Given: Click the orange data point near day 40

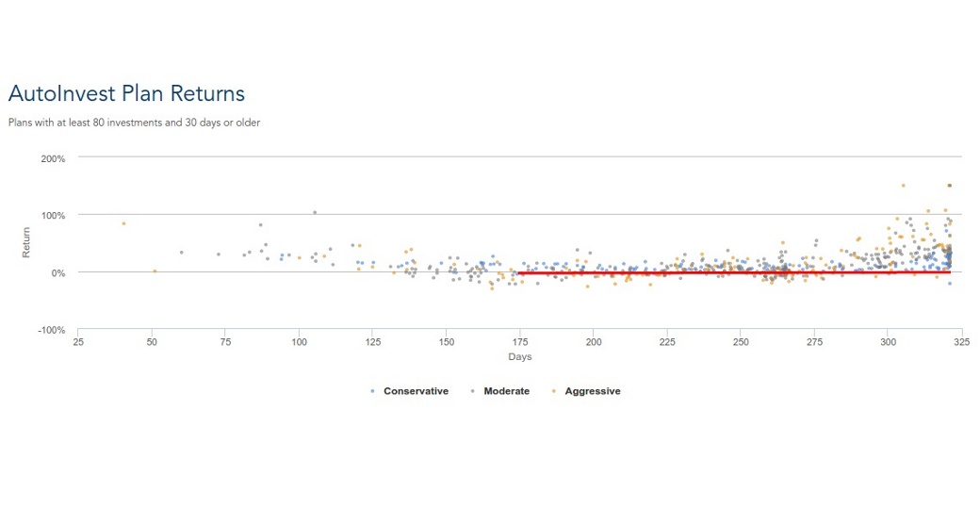Looking at the screenshot, I should coord(123,223).
